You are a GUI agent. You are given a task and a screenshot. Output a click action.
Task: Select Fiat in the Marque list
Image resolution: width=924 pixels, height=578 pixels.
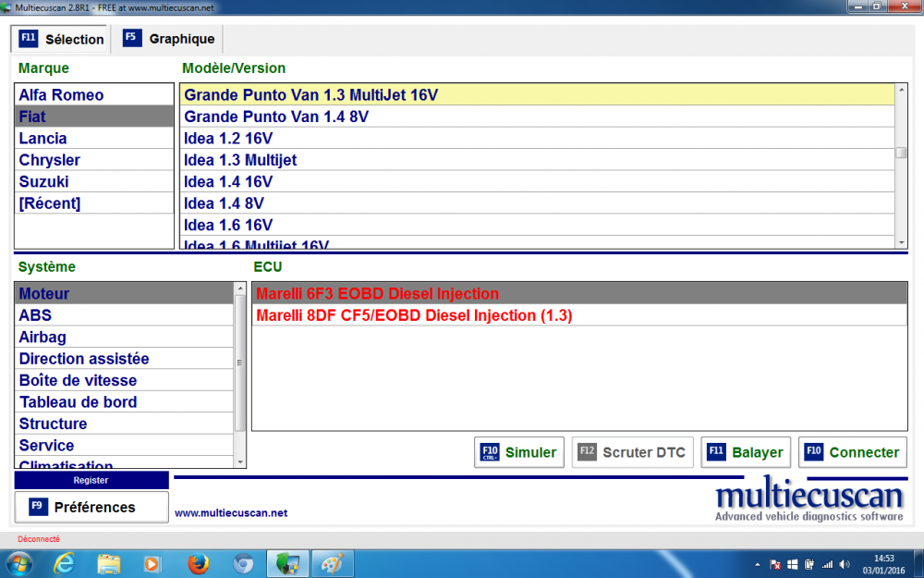(x=94, y=117)
